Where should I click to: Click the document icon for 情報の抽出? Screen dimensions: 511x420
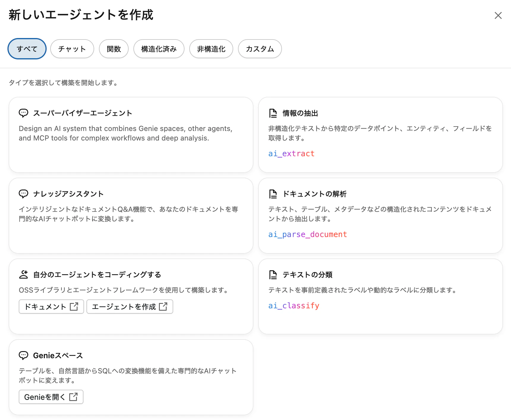point(273,113)
